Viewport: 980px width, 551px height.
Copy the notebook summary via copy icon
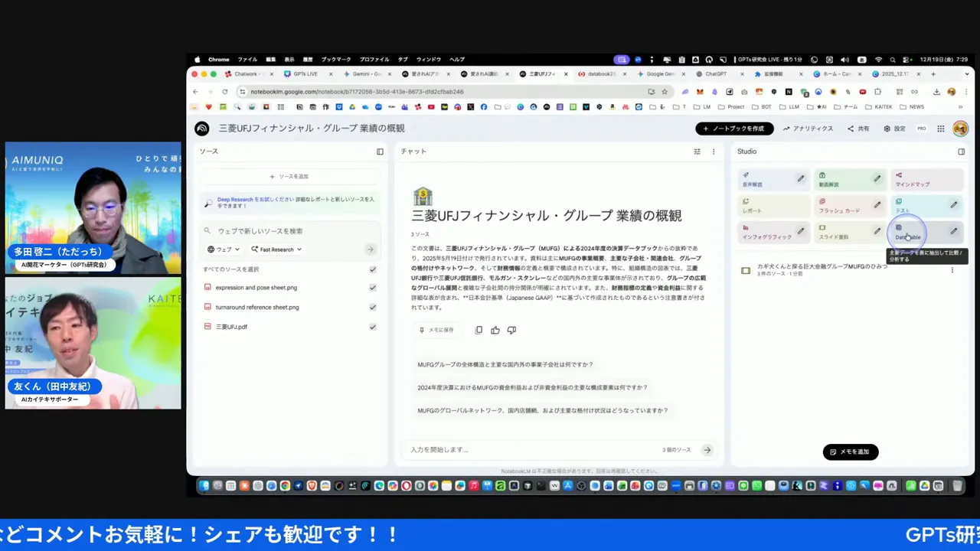(479, 330)
